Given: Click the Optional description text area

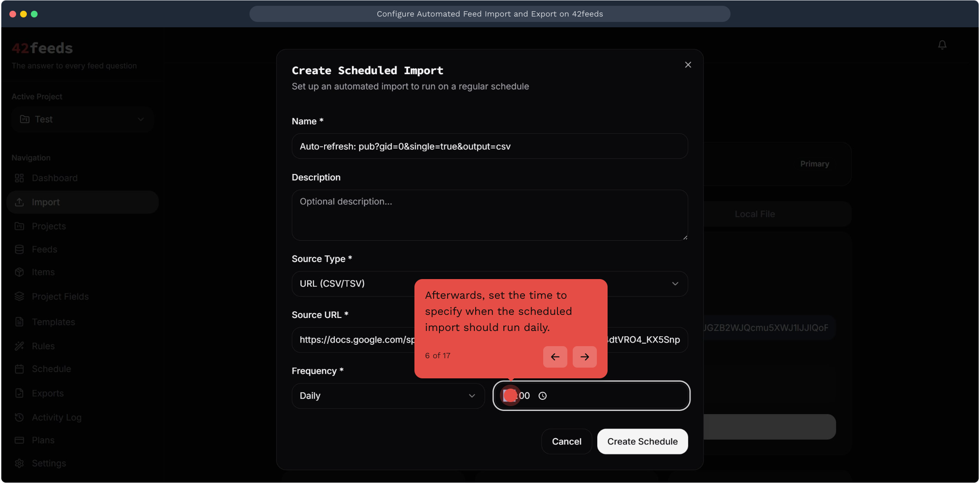Looking at the screenshot, I should coord(489,215).
